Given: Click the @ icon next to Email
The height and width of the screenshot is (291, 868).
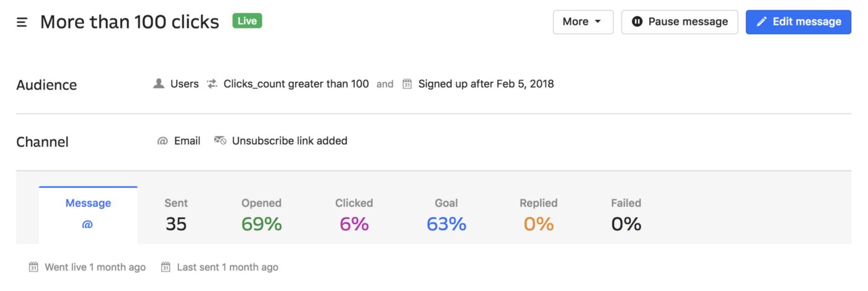Looking at the screenshot, I should tap(162, 141).
